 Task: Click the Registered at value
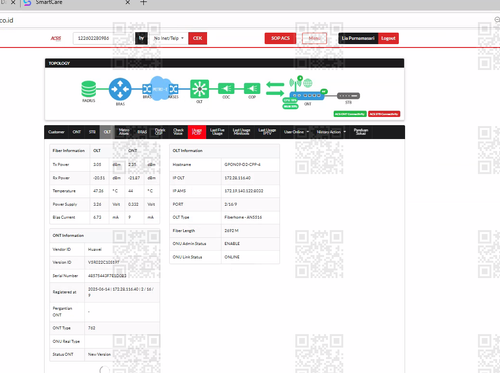coord(121,292)
